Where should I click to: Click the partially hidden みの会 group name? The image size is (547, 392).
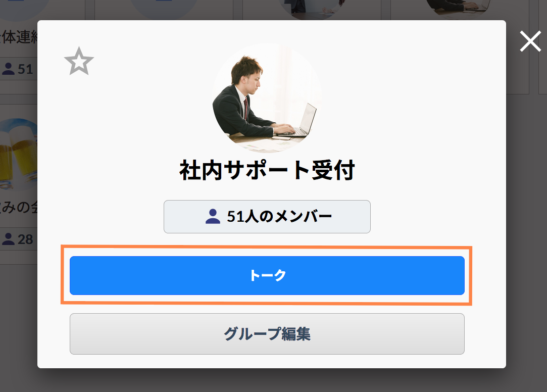point(19,207)
